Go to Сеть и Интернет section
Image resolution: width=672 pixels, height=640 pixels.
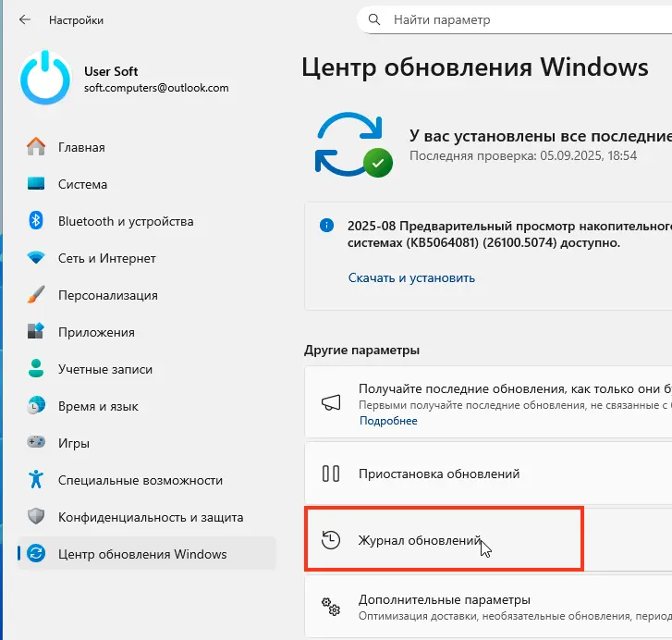tap(106, 258)
